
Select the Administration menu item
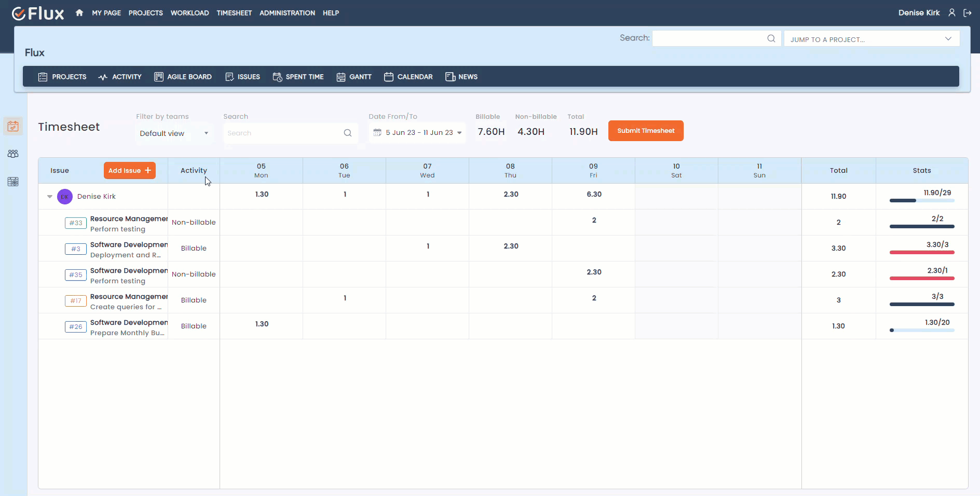[x=287, y=13]
